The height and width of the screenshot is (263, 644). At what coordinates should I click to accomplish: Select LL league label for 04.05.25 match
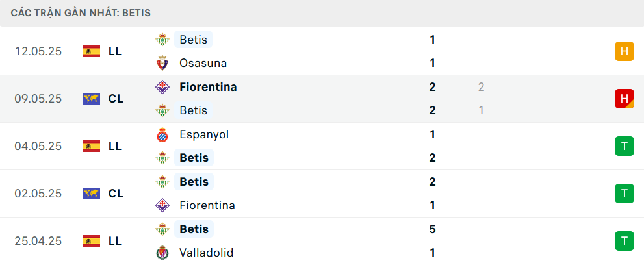click(x=115, y=146)
